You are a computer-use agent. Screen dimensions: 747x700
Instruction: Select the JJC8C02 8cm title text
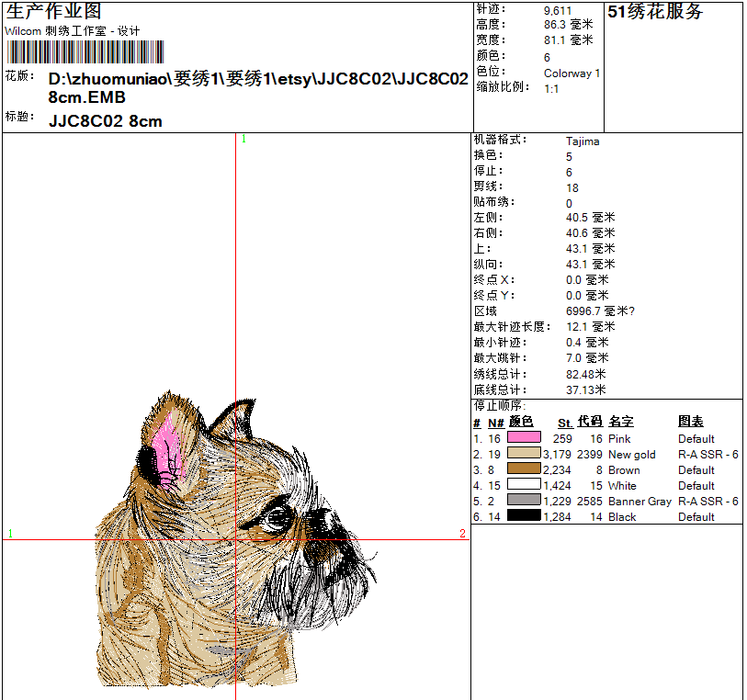(106, 121)
